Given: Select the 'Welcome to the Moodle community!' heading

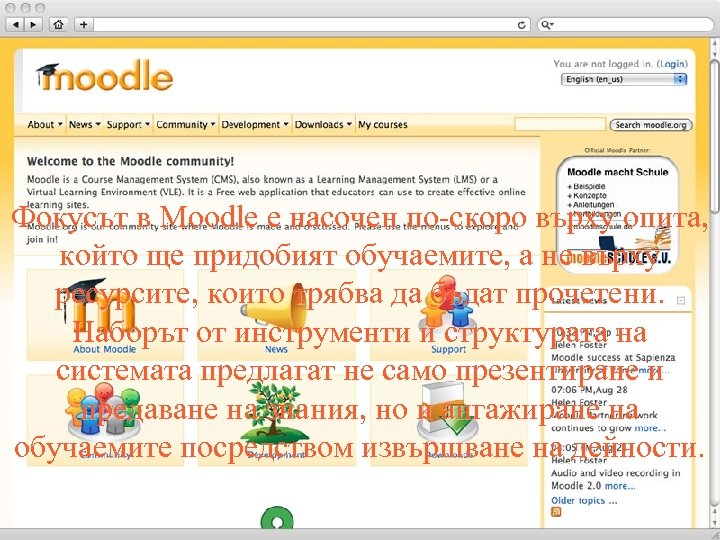Looking at the screenshot, I should (x=130, y=161).
